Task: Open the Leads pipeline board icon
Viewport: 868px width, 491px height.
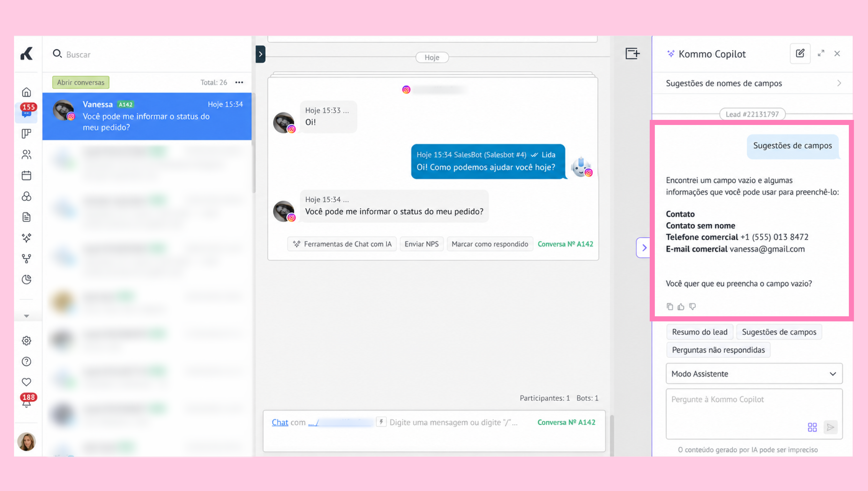Action: point(26,134)
